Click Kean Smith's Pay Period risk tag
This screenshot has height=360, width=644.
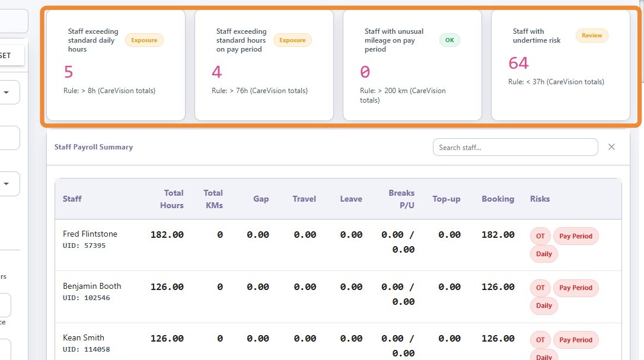tap(576, 340)
